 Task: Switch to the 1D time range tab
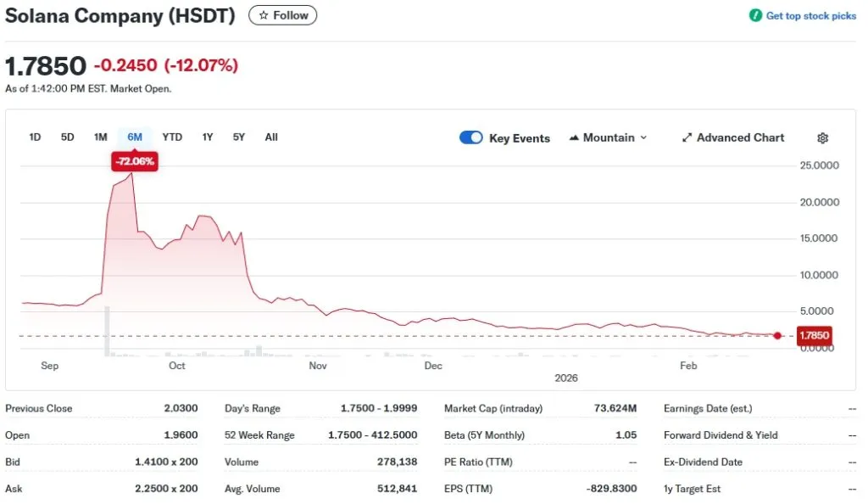(x=35, y=137)
